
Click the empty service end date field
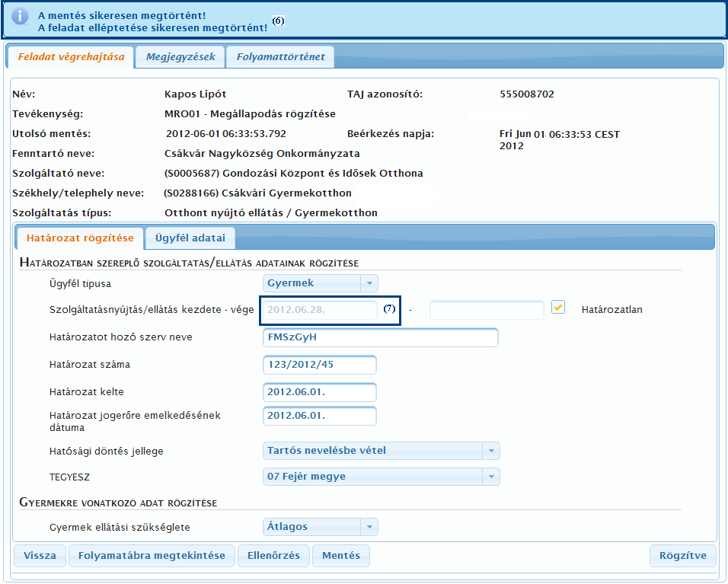click(487, 310)
